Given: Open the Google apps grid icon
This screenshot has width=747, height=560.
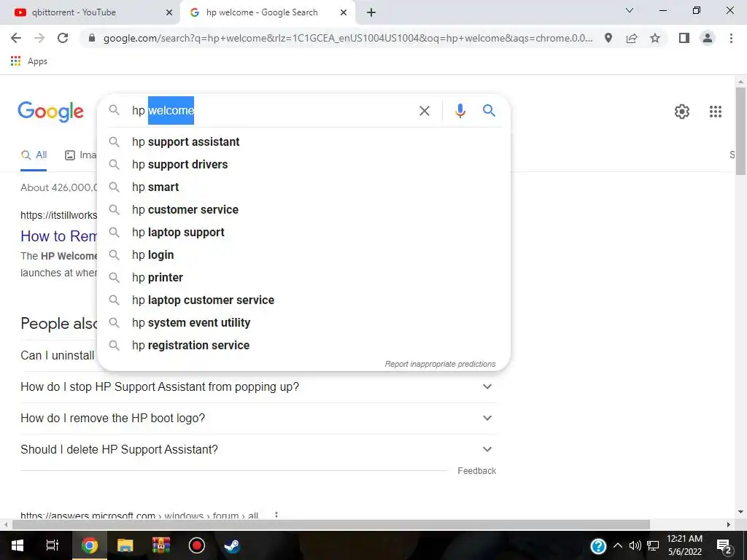Looking at the screenshot, I should pyautogui.click(x=715, y=112).
